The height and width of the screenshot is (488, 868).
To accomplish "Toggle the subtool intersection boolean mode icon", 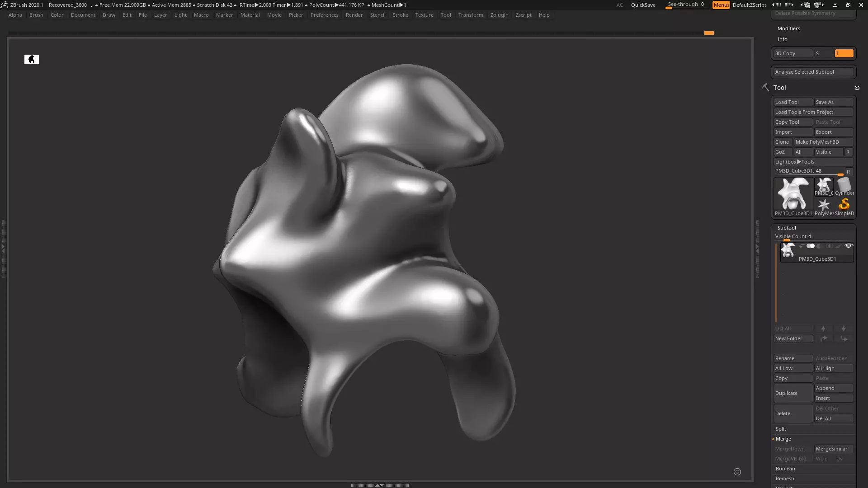I will click(x=829, y=246).
